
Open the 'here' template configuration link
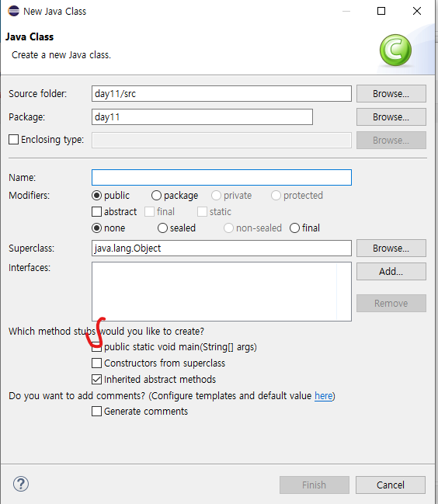[x=323, y=396]
